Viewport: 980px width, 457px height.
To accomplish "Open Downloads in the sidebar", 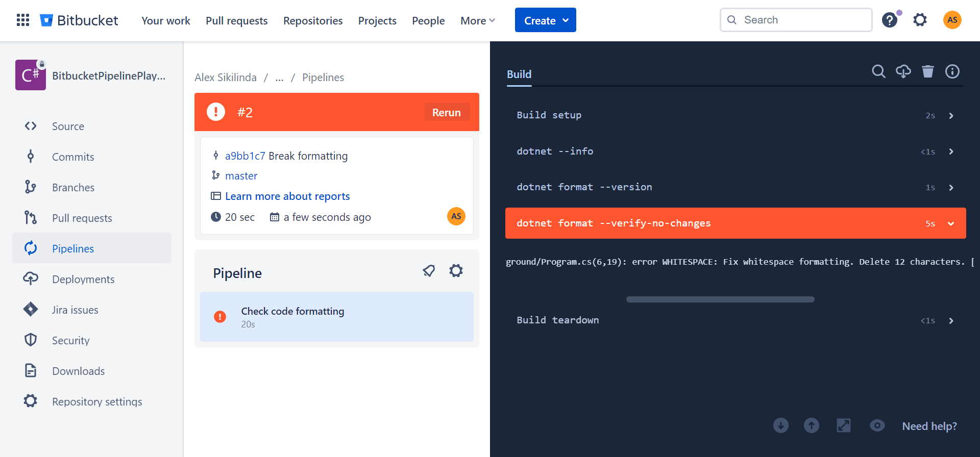I will point(92,371).
